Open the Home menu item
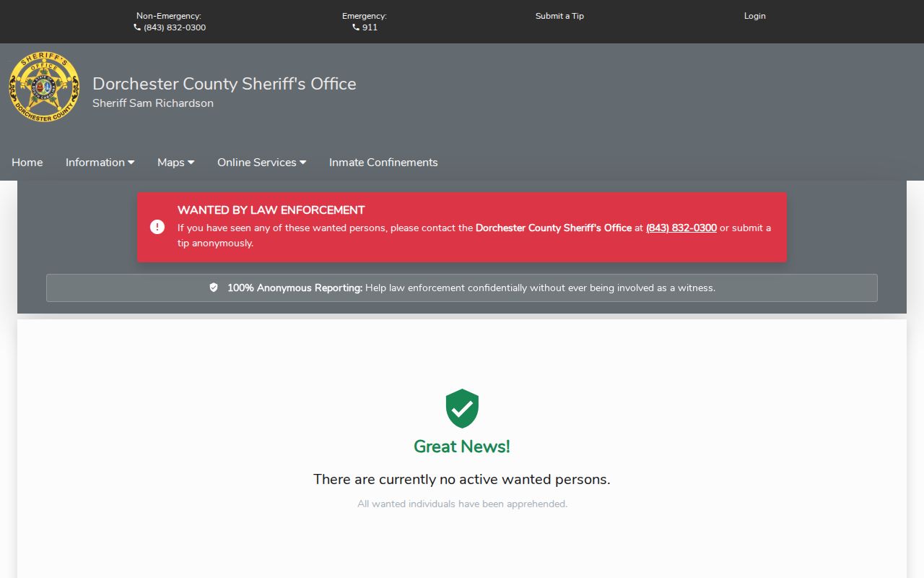924x578 pixels. pyautogui.click(x=27, y=163)
